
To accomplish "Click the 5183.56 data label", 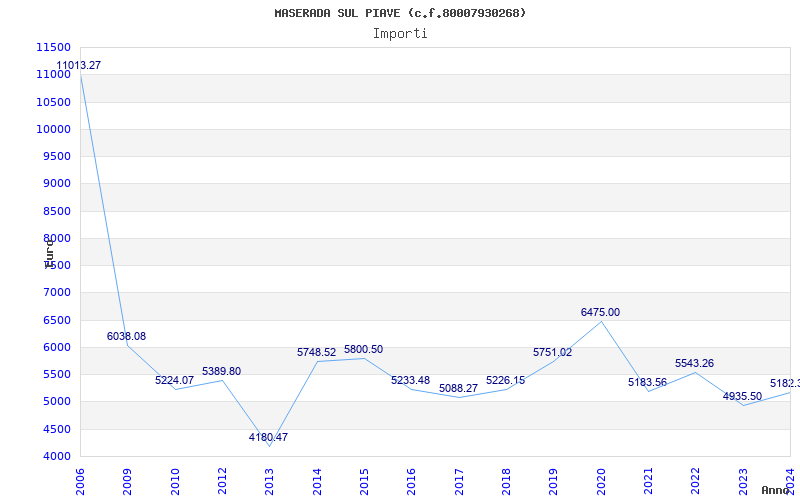I will pos(647,382).
